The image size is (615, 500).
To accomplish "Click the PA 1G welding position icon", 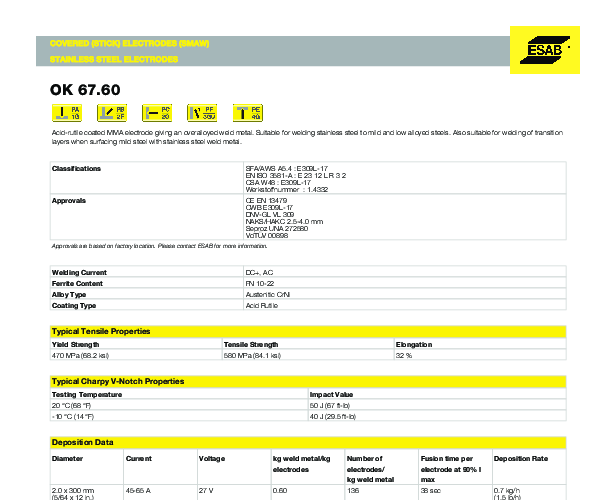I will pyautogui.click(x=67, y=113).
